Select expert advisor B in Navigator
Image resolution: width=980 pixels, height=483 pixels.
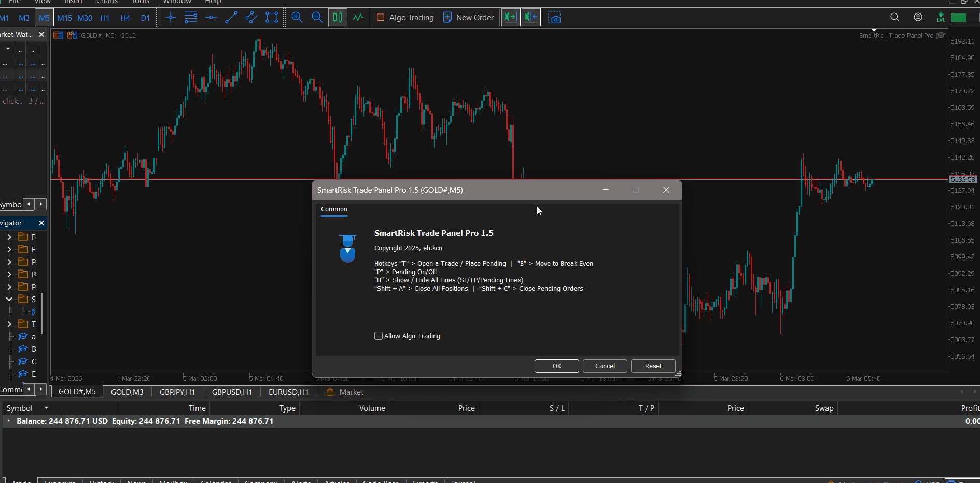click(27, 349)
